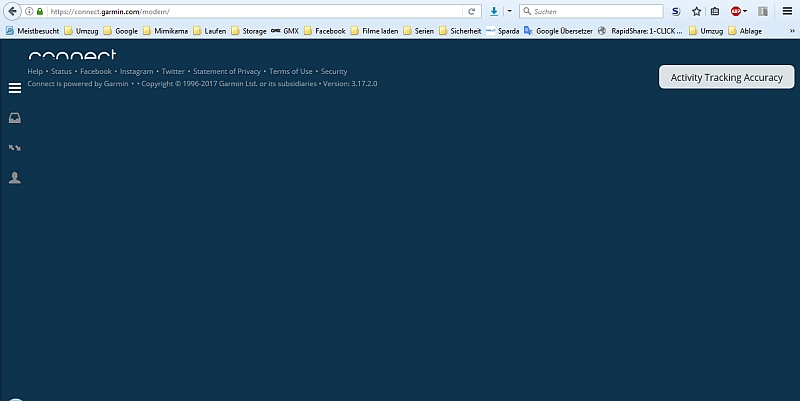The height and width of the screenshot is (401, 800).
Task: Click the Help footer link
Action: [35, 72]
